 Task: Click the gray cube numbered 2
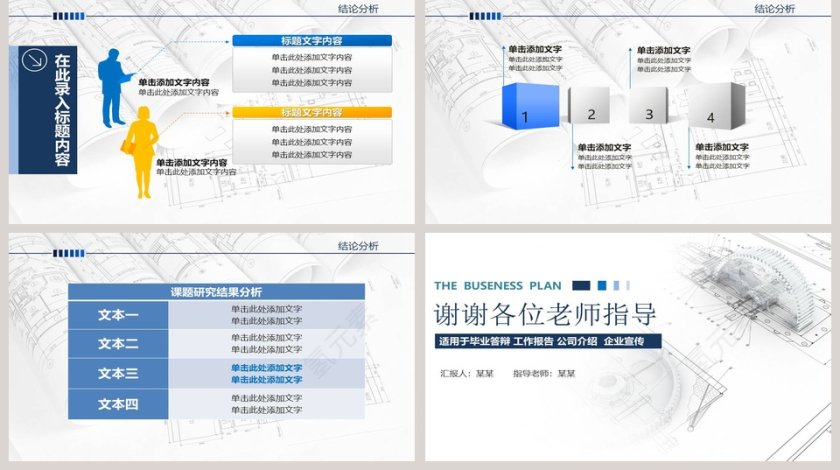(588, 106)
